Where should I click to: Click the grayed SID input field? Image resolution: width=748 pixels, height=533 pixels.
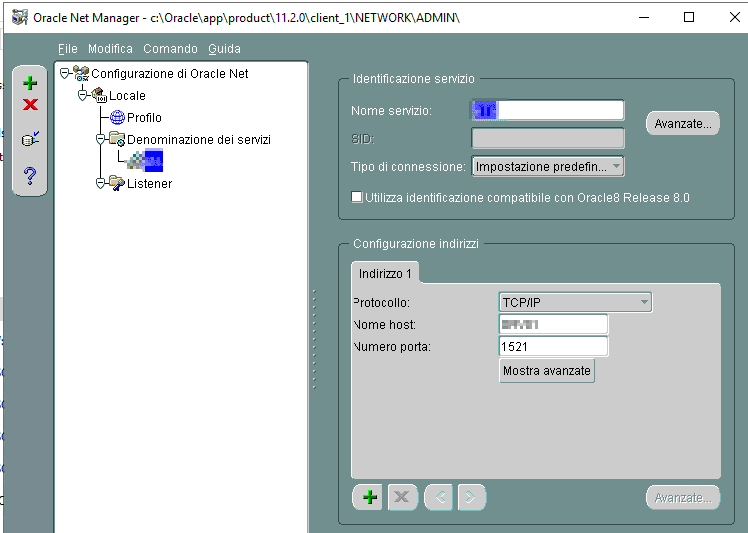click(x=548, y=138)
